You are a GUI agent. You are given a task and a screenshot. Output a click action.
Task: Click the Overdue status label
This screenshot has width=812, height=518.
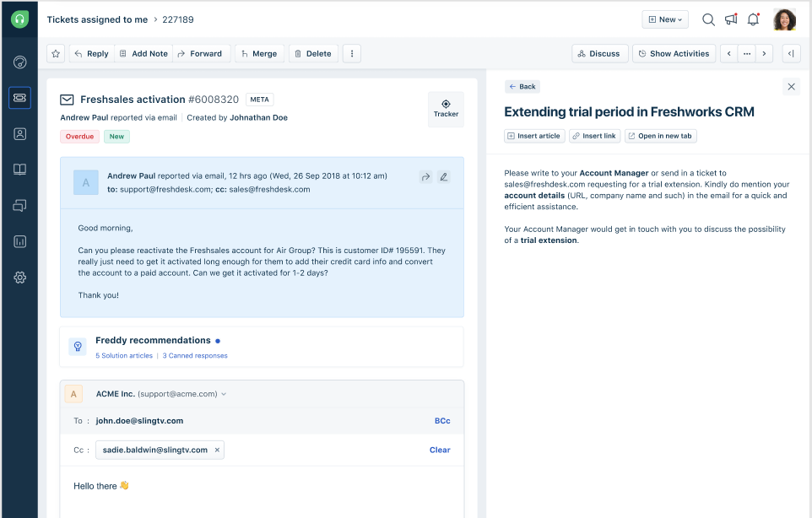pos(79,137)
